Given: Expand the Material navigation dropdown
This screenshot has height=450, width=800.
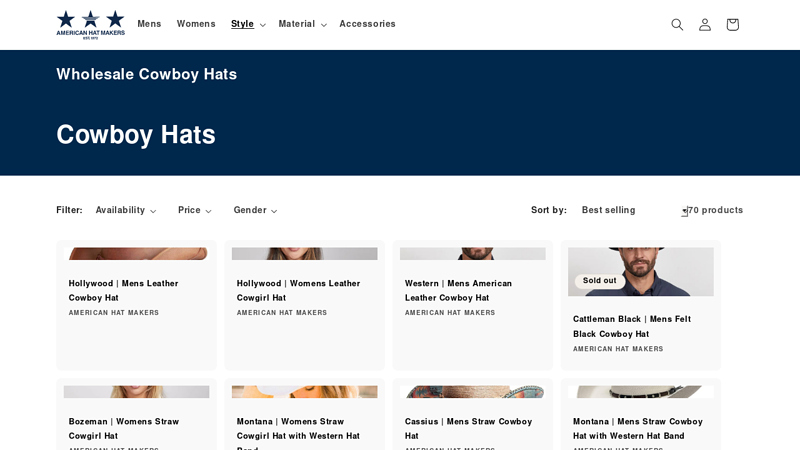Looking at the screenshot, I should coord(303,24).
